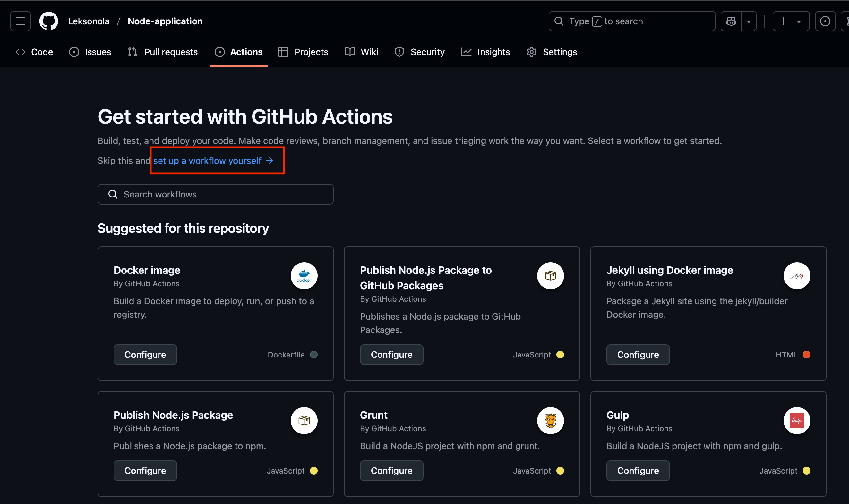Click the 'Jekyll using Docker image' card title

pyautogui.click(x=670, y=270)
